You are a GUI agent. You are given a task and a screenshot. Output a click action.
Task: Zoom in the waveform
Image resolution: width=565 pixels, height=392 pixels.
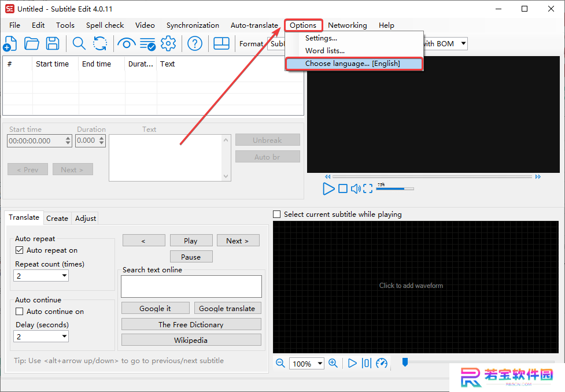[333, 363]
